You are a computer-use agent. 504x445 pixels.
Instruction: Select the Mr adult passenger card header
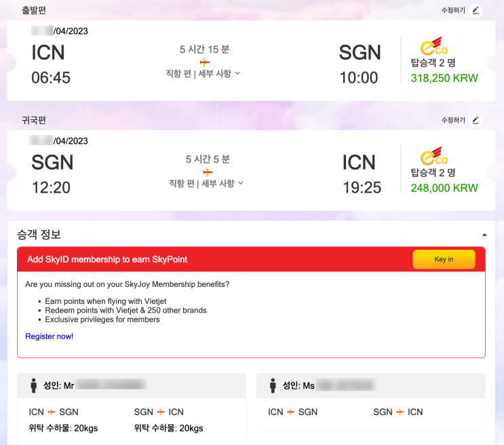(132, 385)
